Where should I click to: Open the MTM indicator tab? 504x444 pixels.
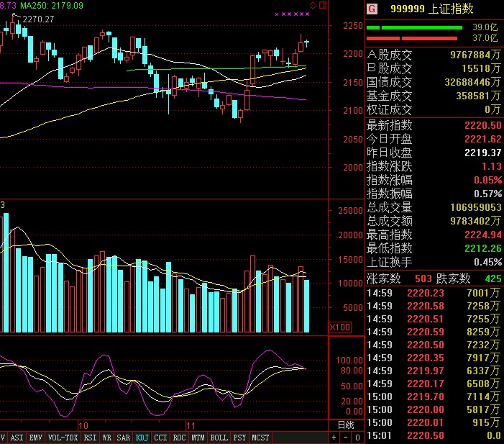click(x=198, y=438)
